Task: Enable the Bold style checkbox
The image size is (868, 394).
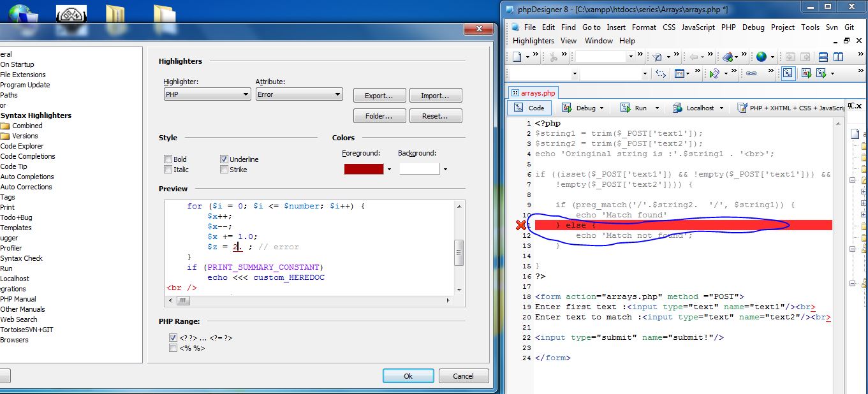Action: pyautogui.click(x=168, y=159)
